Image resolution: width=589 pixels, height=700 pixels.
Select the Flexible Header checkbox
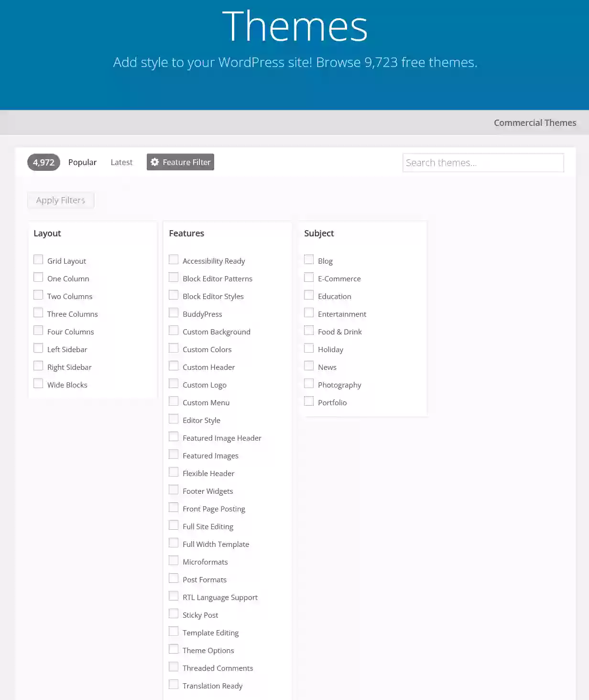coord(174,472)
